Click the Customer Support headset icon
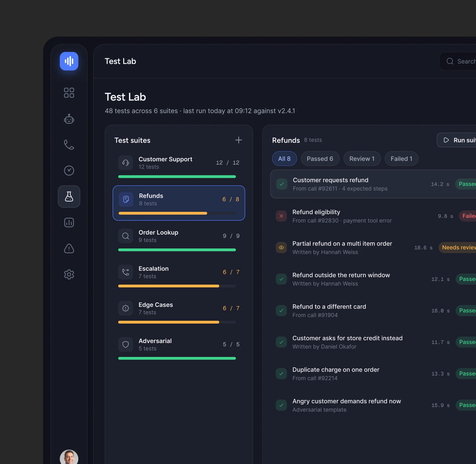Image resolution: width=476 pixels, height=464 pixels. [x=126, y=162]
